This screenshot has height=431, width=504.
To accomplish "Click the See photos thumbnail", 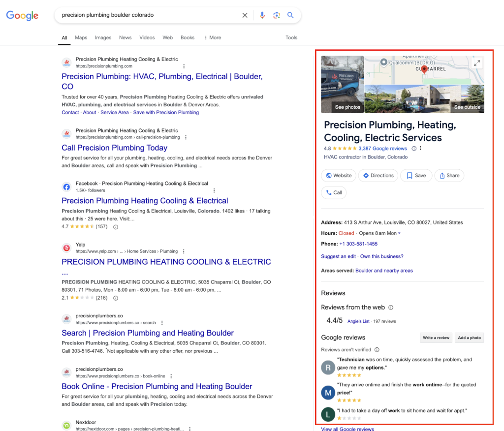I will coord(342,85).
